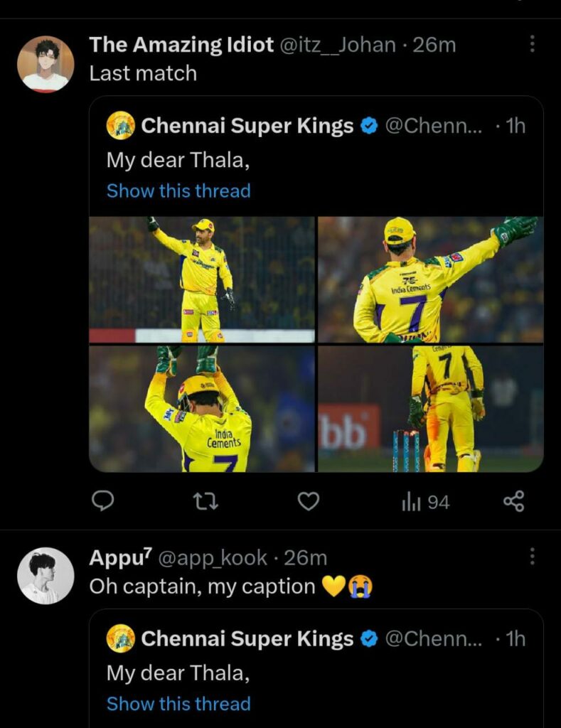The width and height of the screenshot is (561, 728).
Task: Expand "Show this thread" under Appu's quote
Action: 178,704
